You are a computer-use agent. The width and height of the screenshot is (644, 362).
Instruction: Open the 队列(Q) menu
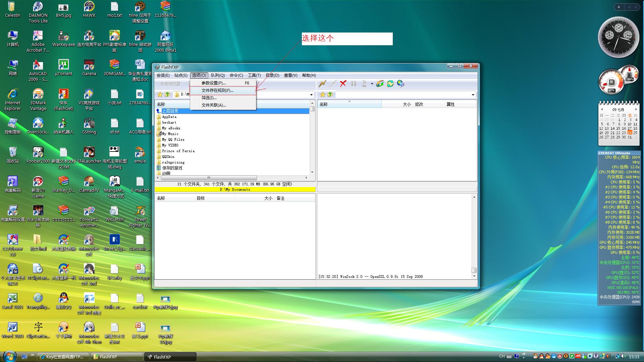tap(218, 75)
